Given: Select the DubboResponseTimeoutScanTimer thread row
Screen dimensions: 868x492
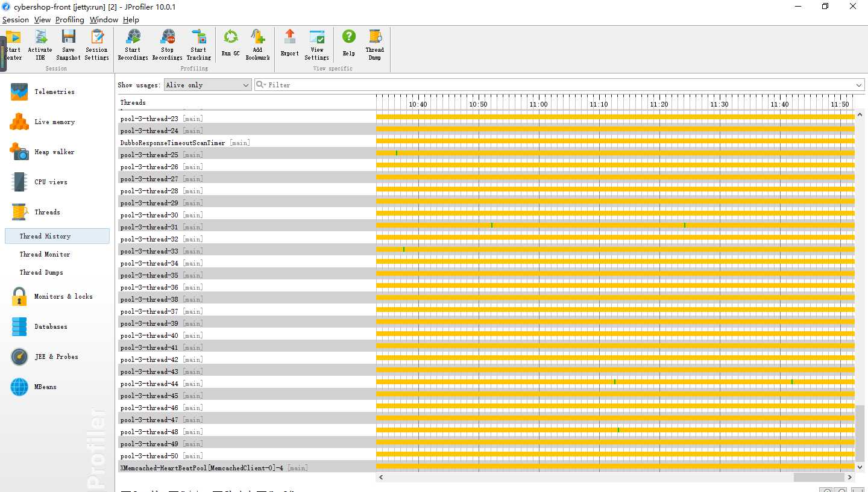Looking at the screenshot, I should pos(486,143).
